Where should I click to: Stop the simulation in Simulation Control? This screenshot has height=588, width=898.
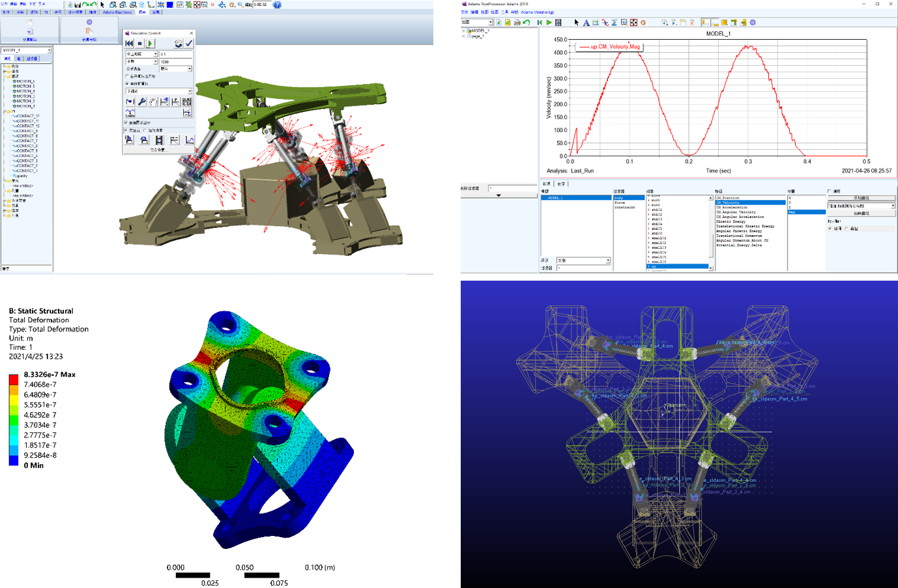click(x=139, y=44)
